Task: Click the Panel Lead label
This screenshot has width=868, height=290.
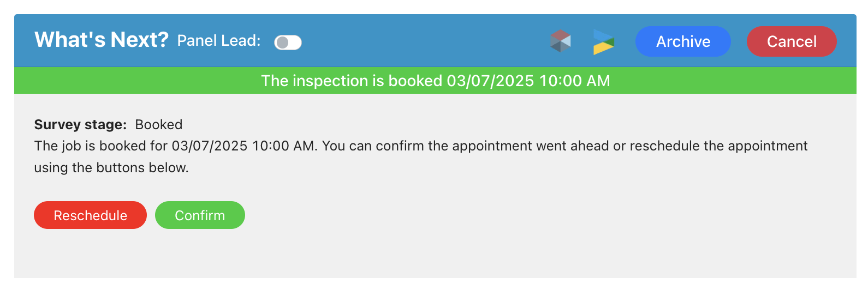Action: [219, 41]
